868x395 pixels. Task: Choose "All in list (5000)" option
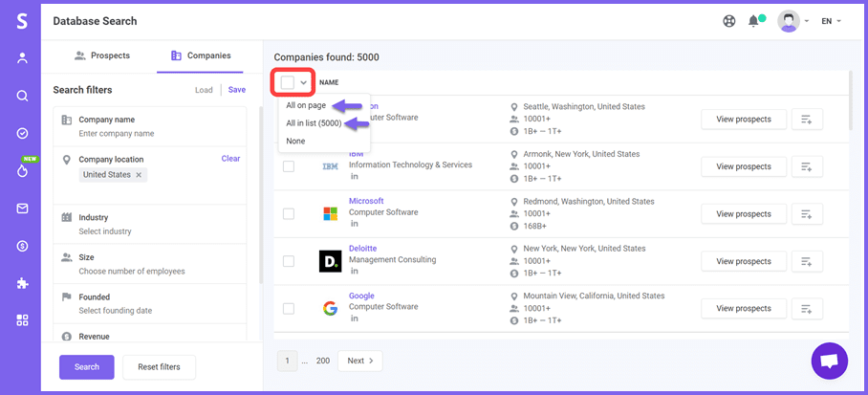pyautogui.click(x=314, y=123)
